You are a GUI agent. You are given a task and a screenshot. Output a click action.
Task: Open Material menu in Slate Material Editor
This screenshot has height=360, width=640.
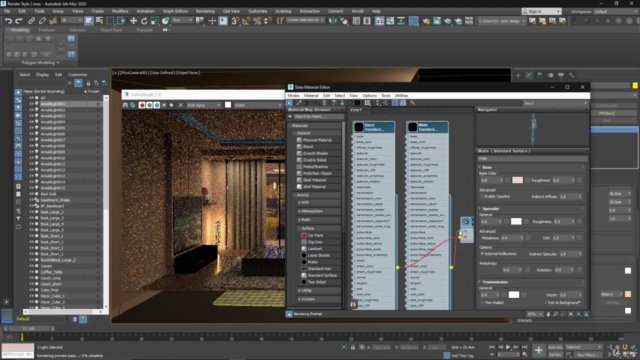point(311,96)
